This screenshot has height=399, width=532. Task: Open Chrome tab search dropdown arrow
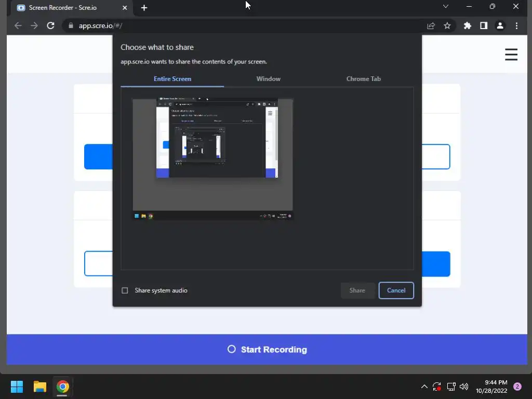445,6
